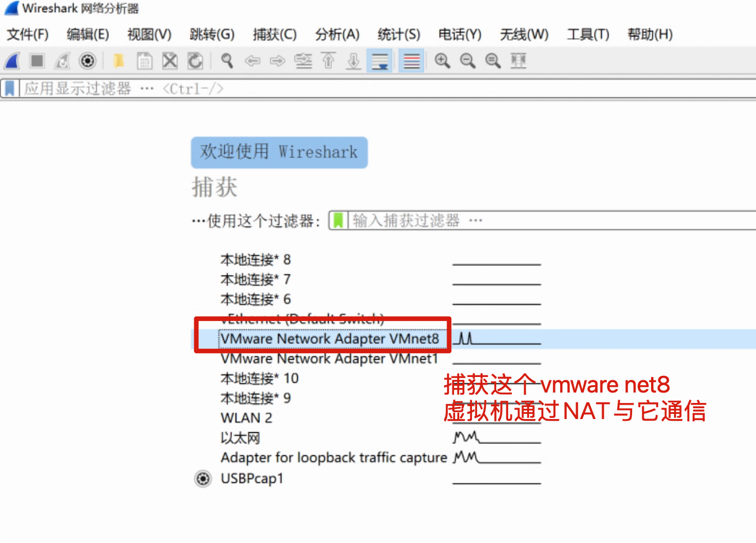Open the 捕获(C) menu
The image size is (756, 543).
pyautogui.click(x=274, y=35)
